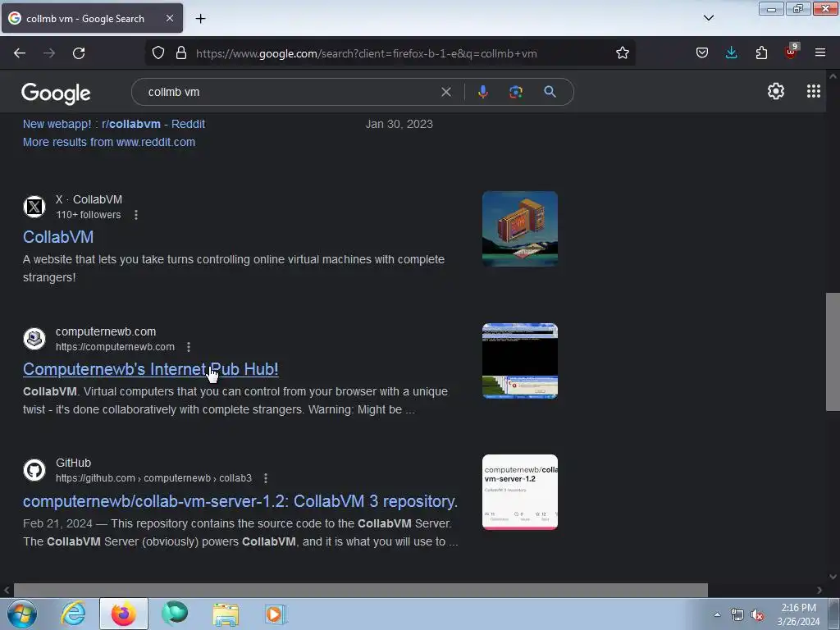This screenshot has height=630, width=840.
Task: Open Google quick settings gear
Action: pos(776,91)
